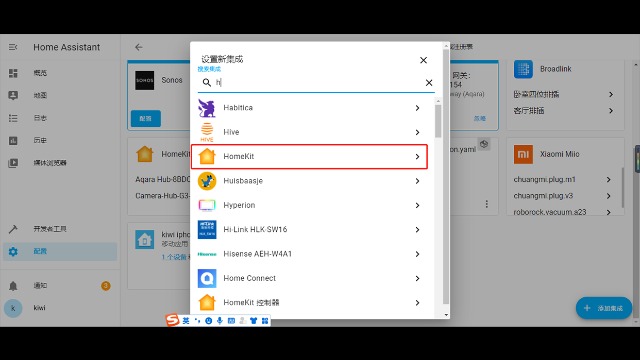Choose the Hive integration name
This screenshot has width=640, height=360.
[231, 132]
